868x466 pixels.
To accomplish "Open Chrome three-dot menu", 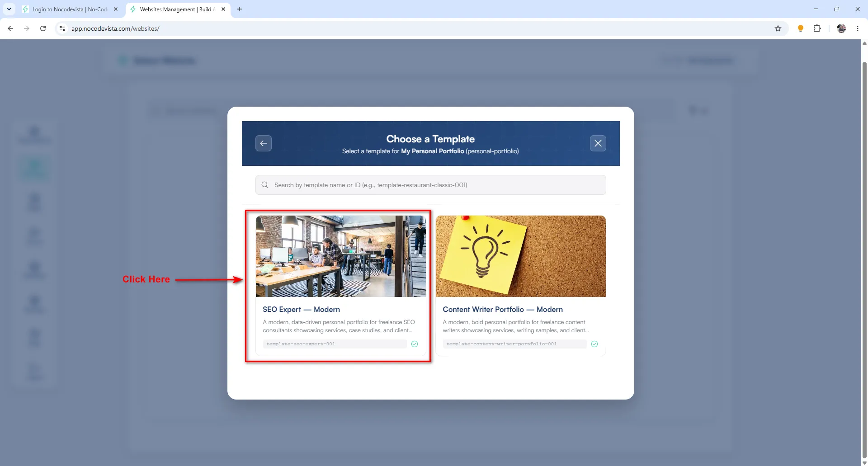I will click(858, 28).
